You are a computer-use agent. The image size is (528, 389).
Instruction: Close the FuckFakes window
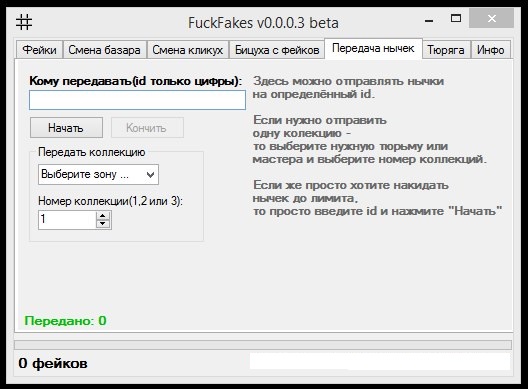coord(492,19)
